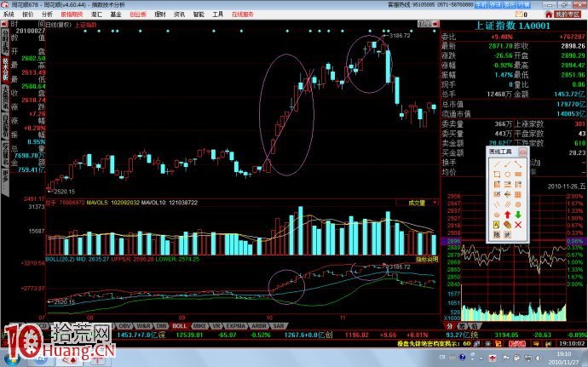Switch to the EXPMA indicator tab

point(236,326)
